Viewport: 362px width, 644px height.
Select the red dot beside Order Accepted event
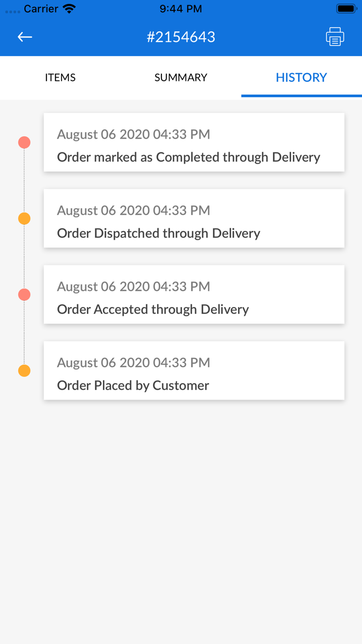point(24,294)
